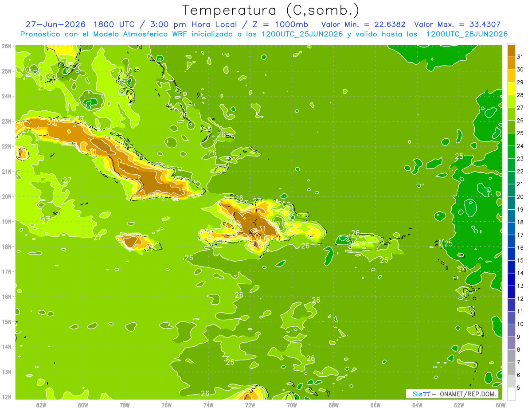Click the color-scale value 10

coord(520,324)
